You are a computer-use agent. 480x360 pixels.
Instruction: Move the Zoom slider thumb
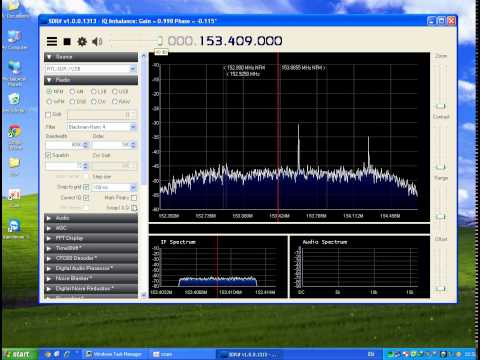click(x=441, y=106)
